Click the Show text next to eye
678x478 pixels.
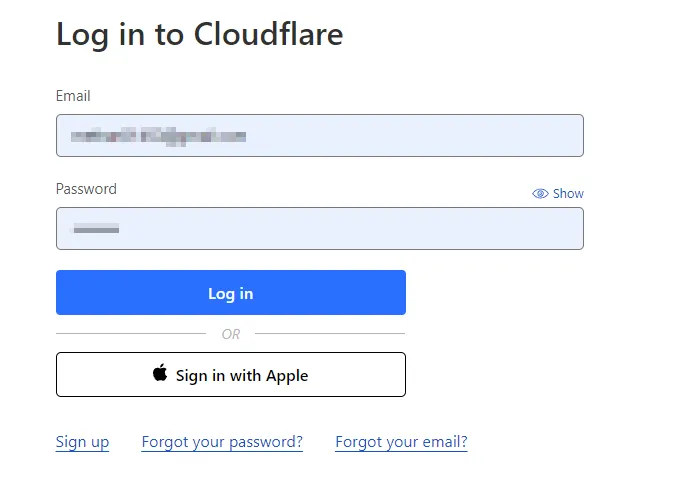click(x=568, y=194)
